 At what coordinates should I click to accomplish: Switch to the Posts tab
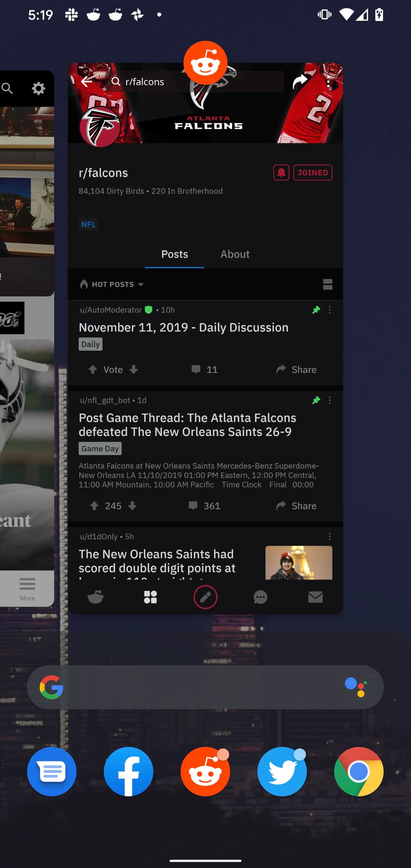(174, 254)
